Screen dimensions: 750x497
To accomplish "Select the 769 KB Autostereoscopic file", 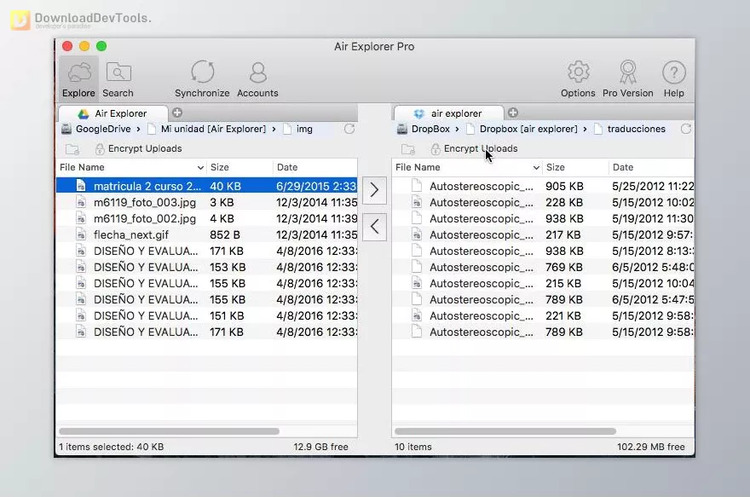I will 543,267.
